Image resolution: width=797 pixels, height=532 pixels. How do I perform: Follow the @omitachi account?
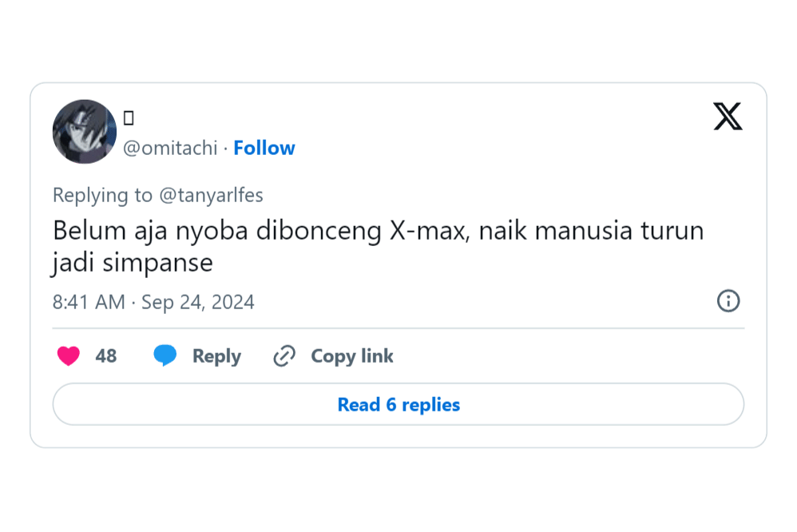tap(264, 148)
